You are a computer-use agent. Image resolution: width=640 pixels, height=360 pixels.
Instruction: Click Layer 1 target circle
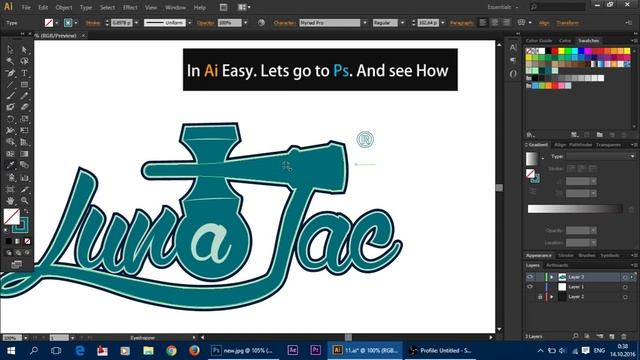tap(625, 287)
